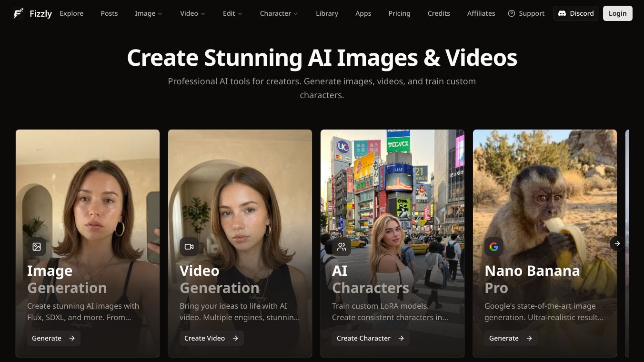Click the carousel next arrow button
Viewport: 644px width, 362px height.
[617, 243]
